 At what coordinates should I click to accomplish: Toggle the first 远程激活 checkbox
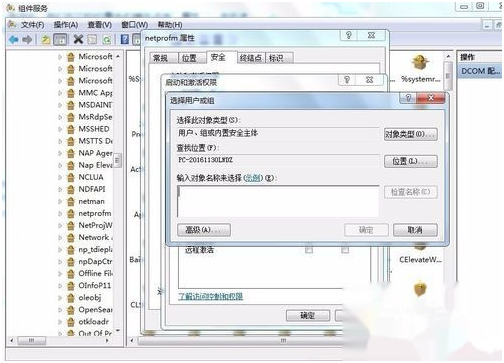pyautogui.click(x=309, y=250)
